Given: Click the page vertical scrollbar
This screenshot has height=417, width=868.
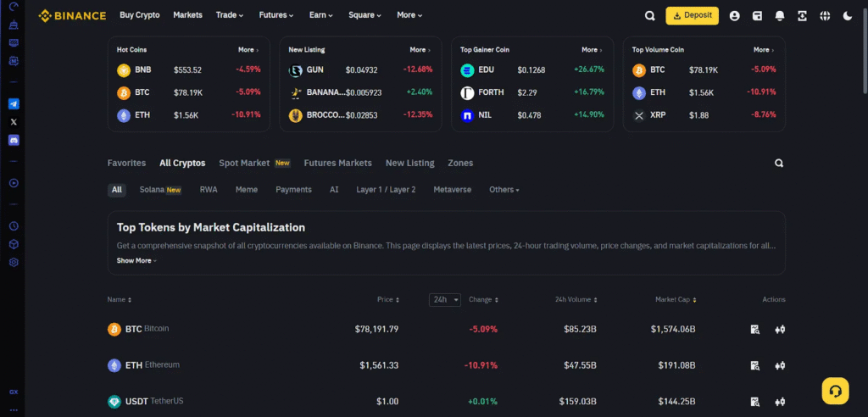Looking at the screenshot, I should (x=864, y=51).
